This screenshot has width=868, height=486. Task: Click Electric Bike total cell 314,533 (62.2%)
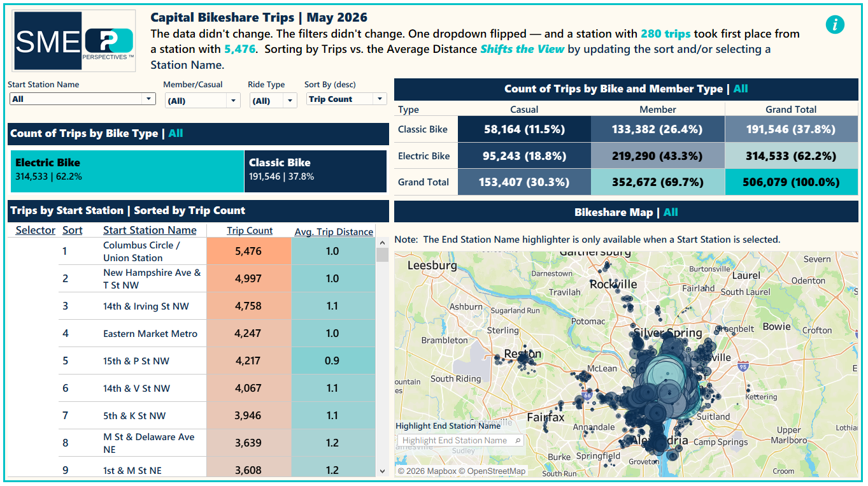(x=792, y=155)
